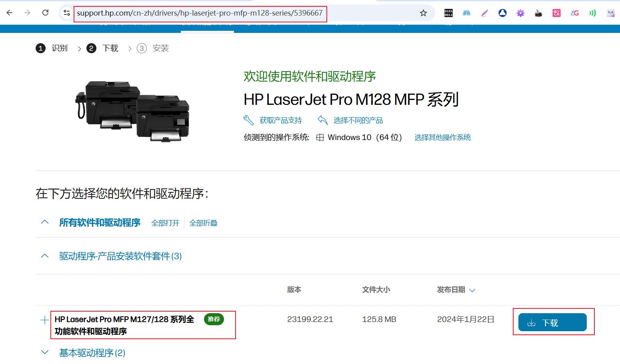Viewport: 620px width, 364px height.
Task: Go back to the previous page
Action: pyautogui.click(x=10, y=13)
